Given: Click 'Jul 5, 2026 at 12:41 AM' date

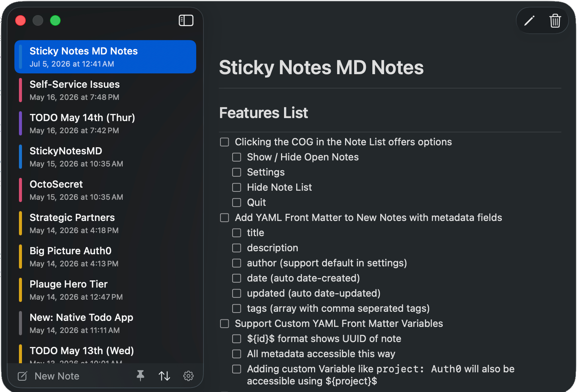Looking at the screenshot, I should point(72,64).
